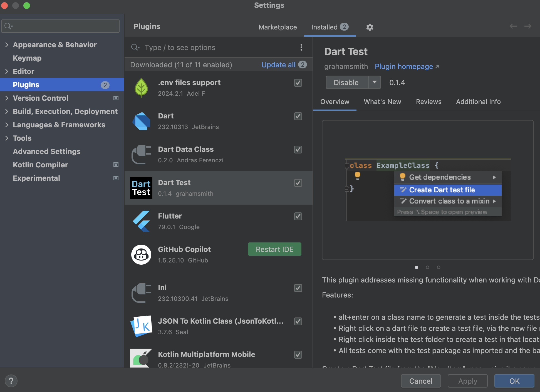
Task: Toggle the Flutter plugin checkbox
Action: pos(298,216)
